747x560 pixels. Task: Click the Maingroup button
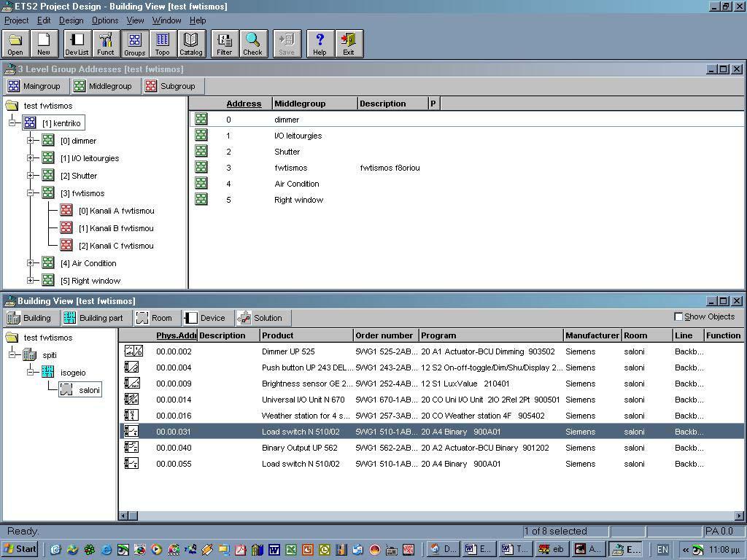coord(35,86)
